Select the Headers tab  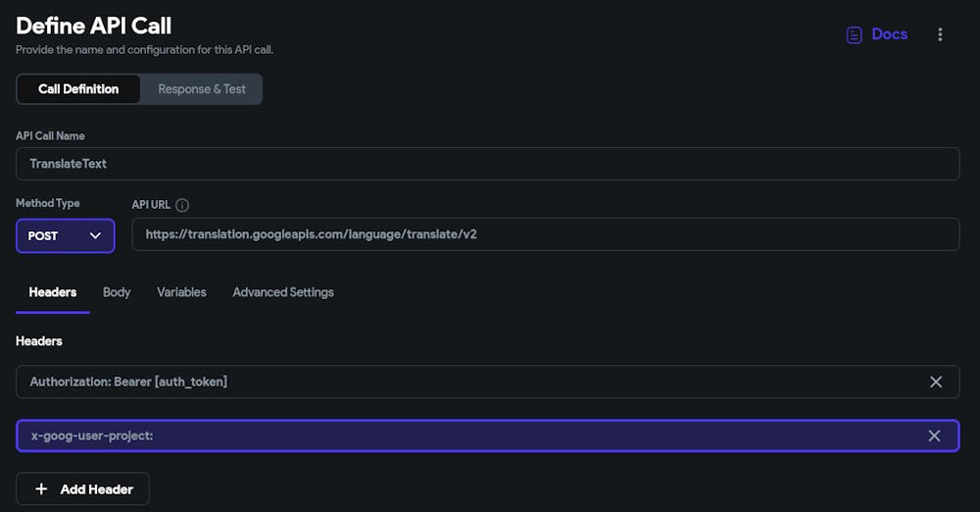pyautogui.click(x=53, y=292)
